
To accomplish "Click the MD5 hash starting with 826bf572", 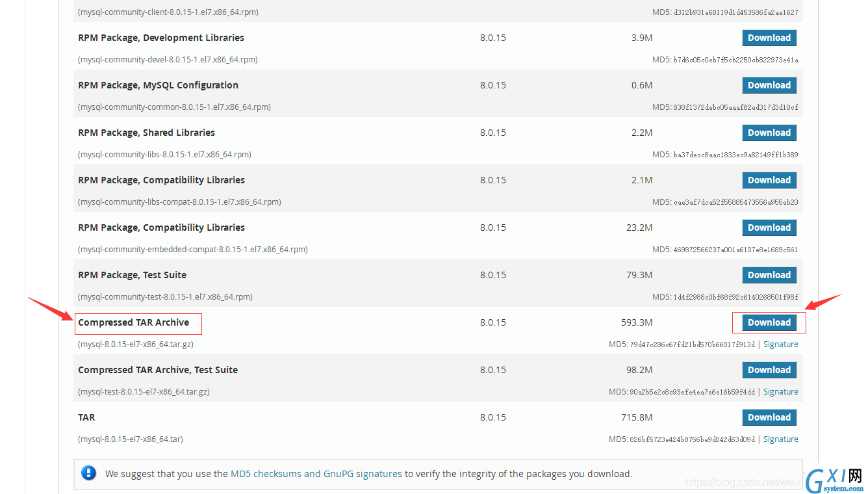I will [693, 439].
